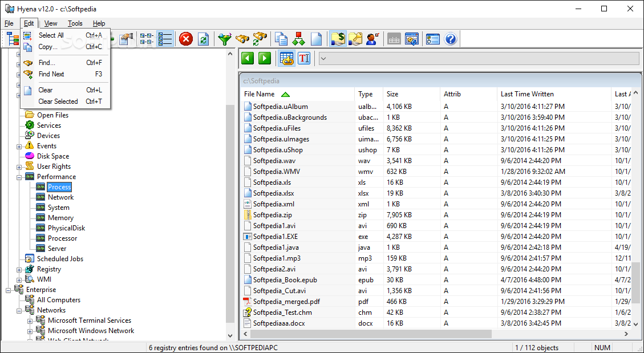Screen dimensions: 644x353
Task: Open the Tools menu
Action: [75, 23]
